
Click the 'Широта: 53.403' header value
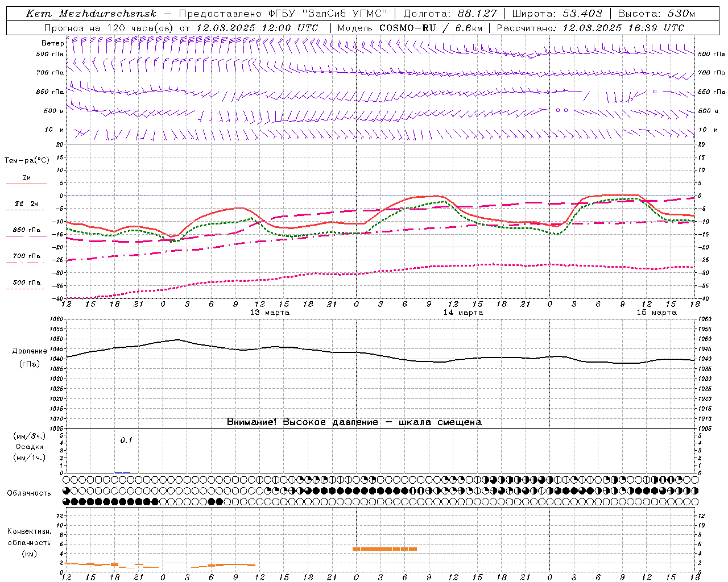557,14
